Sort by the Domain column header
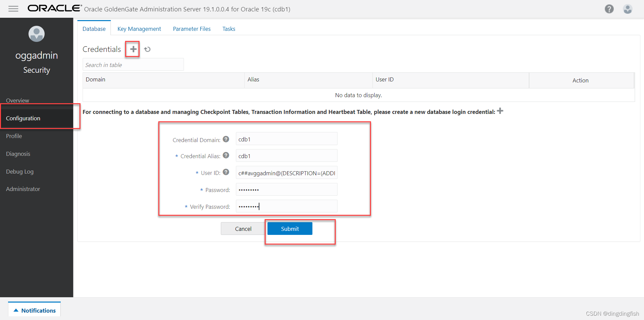644x320 pixels. [164, 80]
